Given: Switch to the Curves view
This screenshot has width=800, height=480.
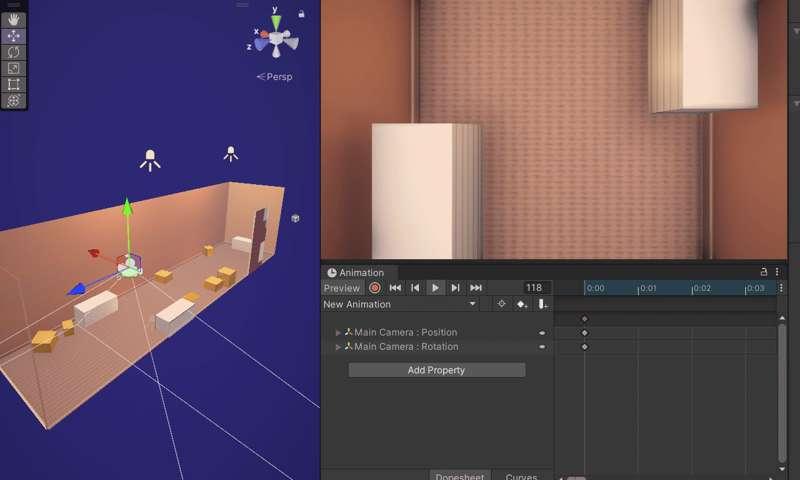Looking at the screenshot, I should (521, 475).
